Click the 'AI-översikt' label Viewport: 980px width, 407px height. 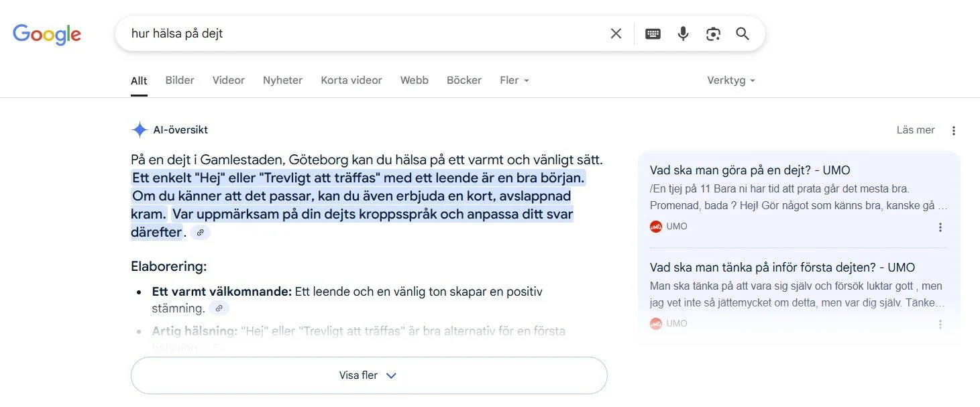point(180,130)
